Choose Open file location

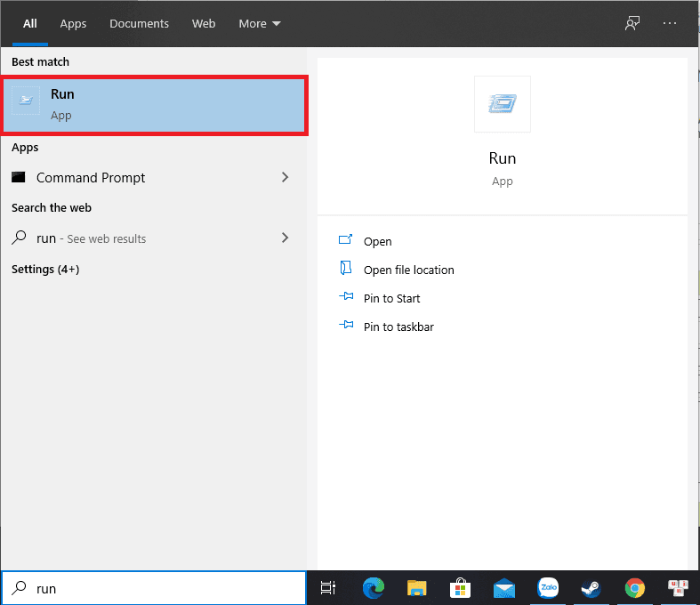click(x=408, y=270)
